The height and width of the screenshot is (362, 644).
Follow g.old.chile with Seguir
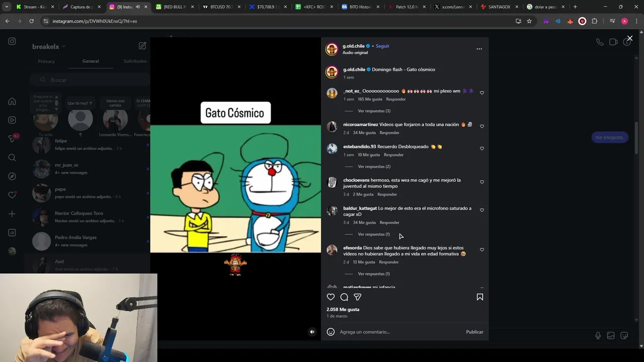click(382, 46)
